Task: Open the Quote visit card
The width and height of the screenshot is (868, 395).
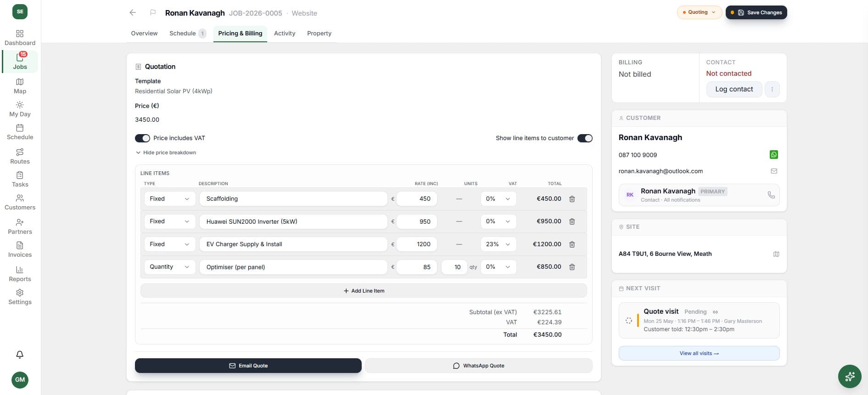Action: (x=699, y=320)
